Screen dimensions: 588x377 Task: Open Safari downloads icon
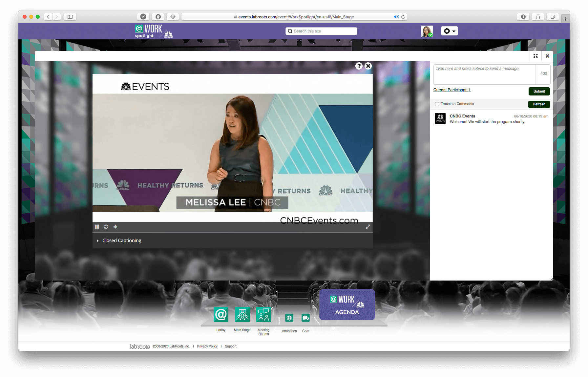(x=523, y=17)
